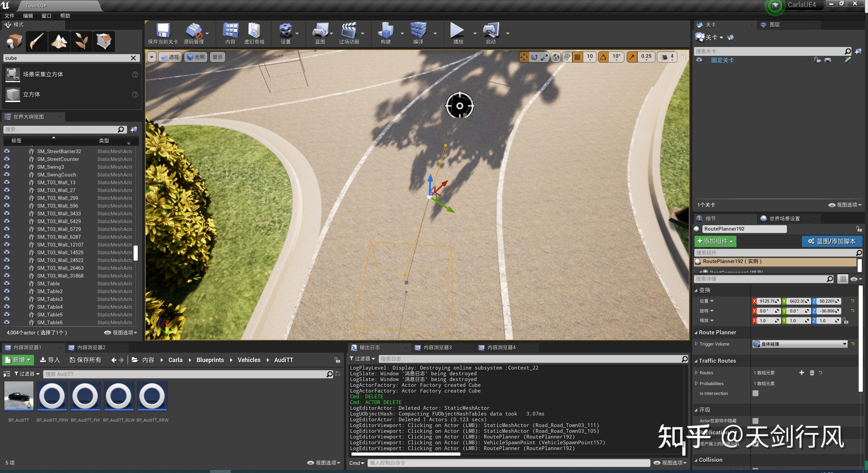Hide SM_Table actor with eye icon
Viewport: 868px width, 473px height.
pyautogui.click(x=7, y=283)
